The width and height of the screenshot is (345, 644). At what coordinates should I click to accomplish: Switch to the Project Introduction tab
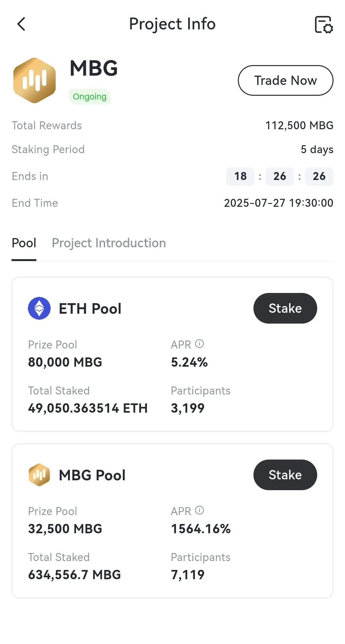point(109,243)
